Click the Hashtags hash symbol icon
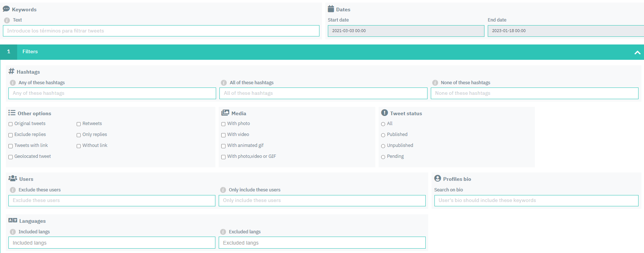This screenshot has width=644, height=253. (x=12, y=71)
